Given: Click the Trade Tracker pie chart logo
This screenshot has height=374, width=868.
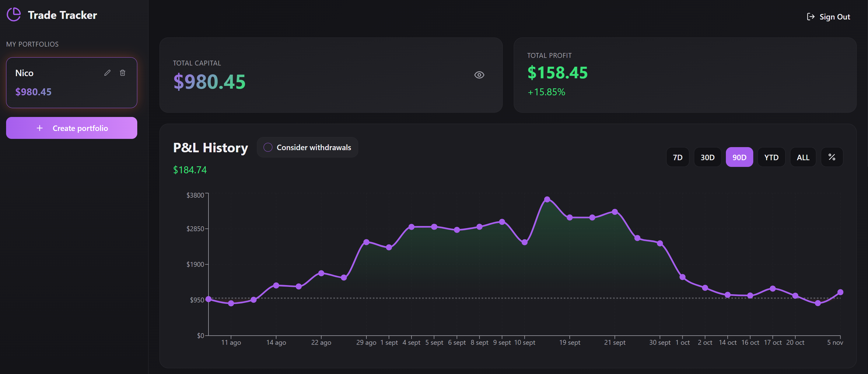Looking at the screenshot, I should 13,15.
